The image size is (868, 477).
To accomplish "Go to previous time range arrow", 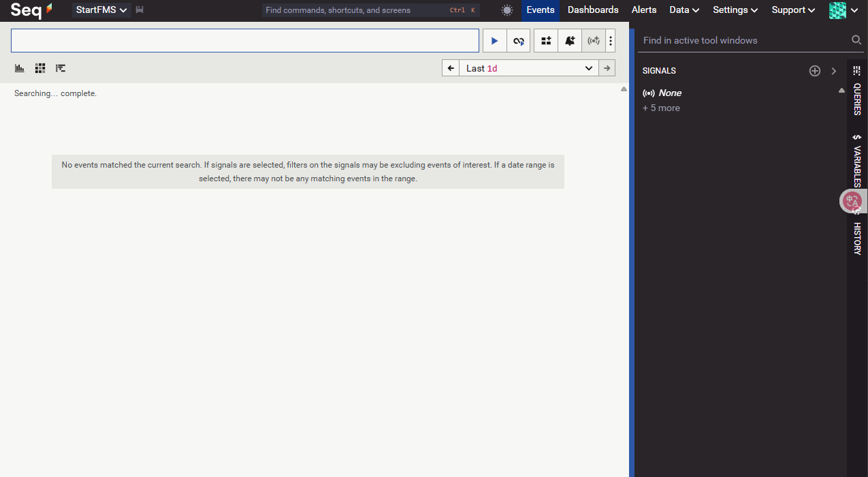I will pyautogui.click(x=451, y=68).
